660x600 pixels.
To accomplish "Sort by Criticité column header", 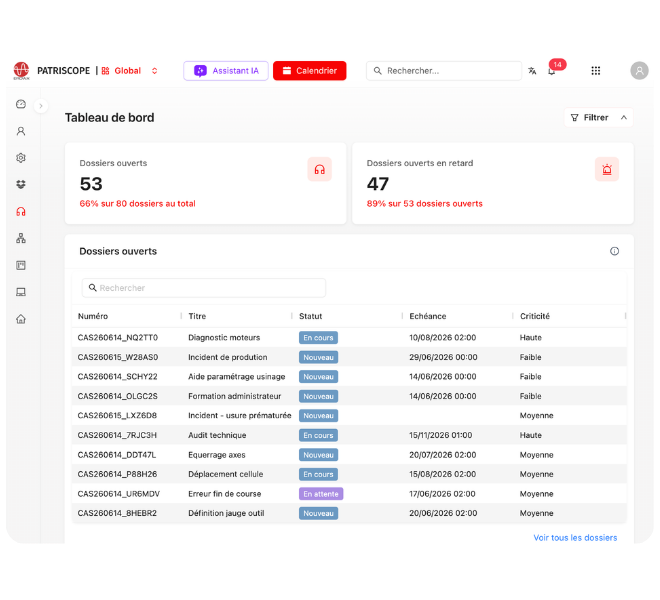I will [535, 316].
